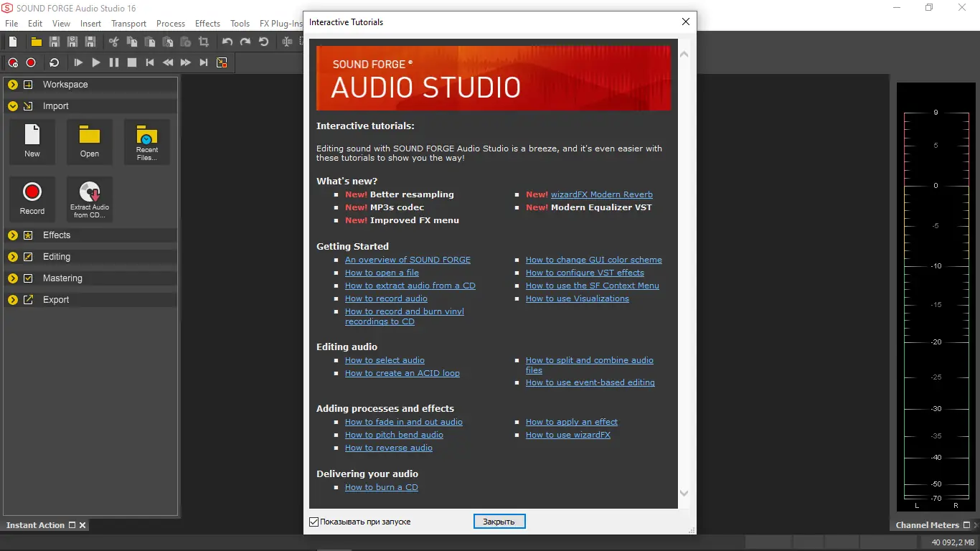Float the Instant Action panel via its window icon

click(72, 525)
